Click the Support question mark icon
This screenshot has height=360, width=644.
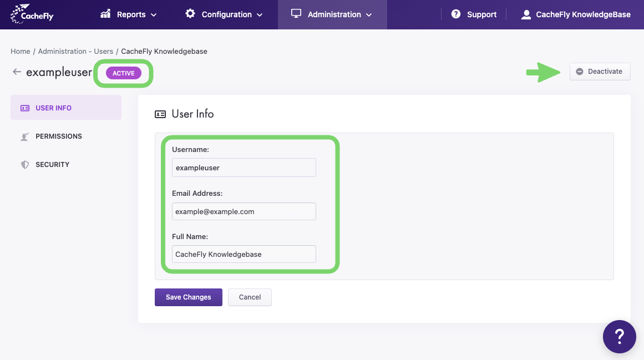pyautogui.click(x=456, y=14)
